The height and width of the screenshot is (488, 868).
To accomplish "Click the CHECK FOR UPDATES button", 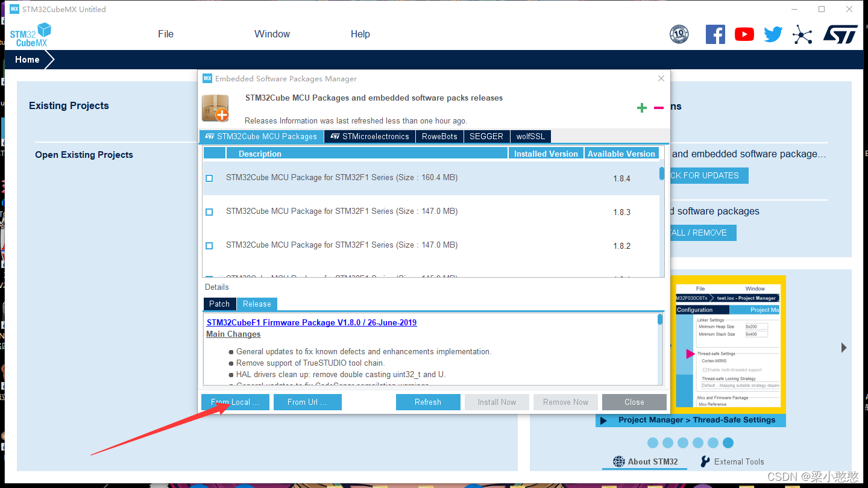I will point(709,175).
